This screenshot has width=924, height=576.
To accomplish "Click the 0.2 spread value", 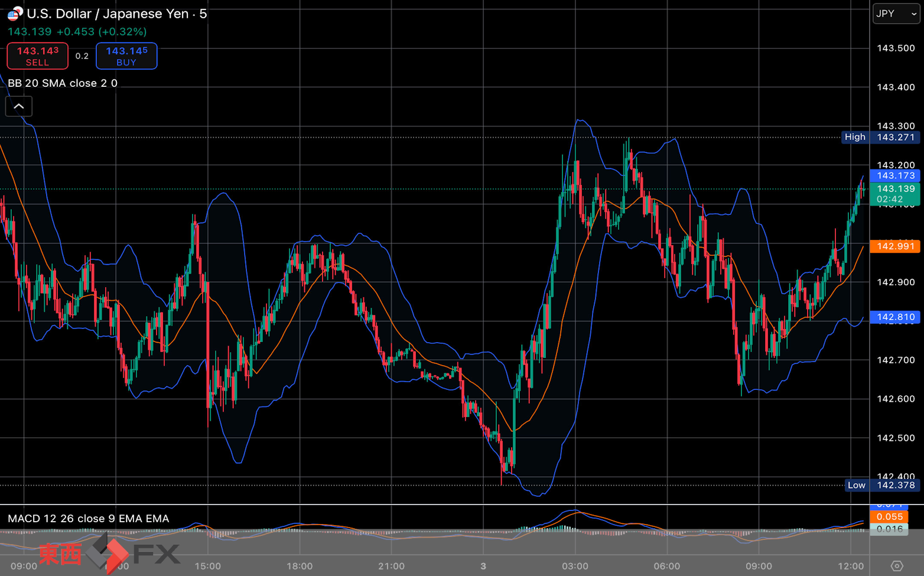I will pyautogui.click(x=82, y=56).
